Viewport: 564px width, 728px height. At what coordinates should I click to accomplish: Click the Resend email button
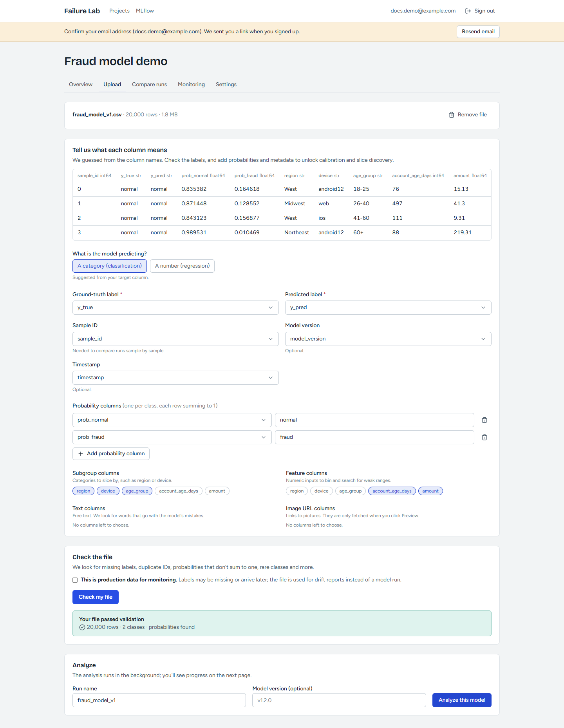(478, 32)
